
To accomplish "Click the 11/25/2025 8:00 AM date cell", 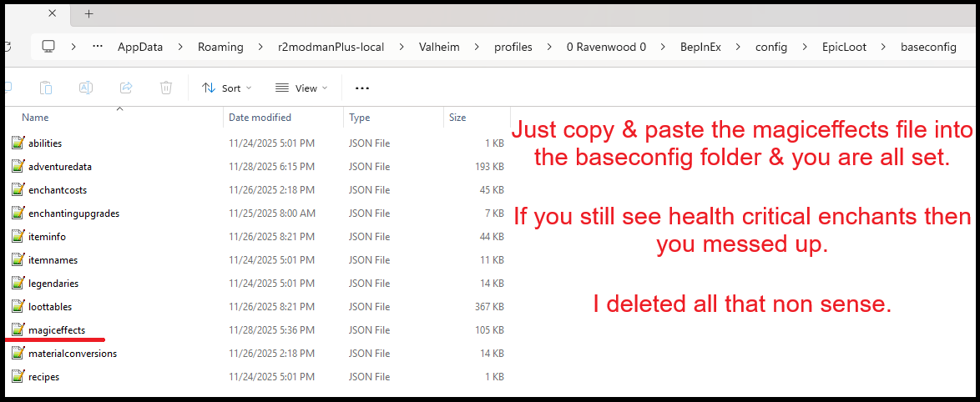I will [x=272, y=214].
